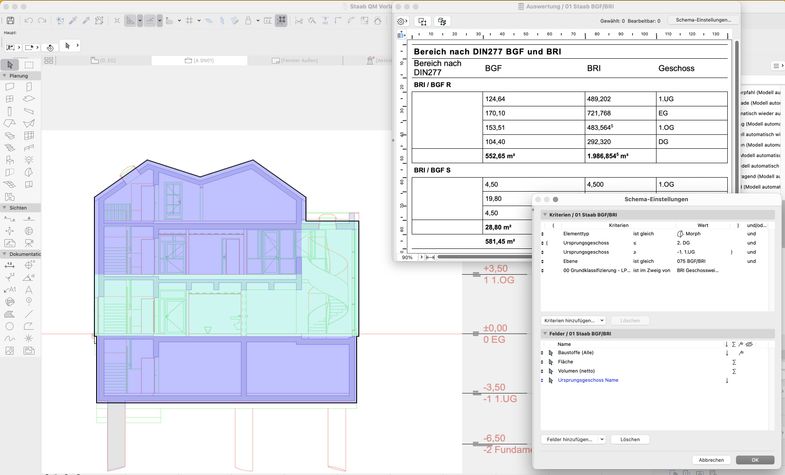This screenshot has height=475, width=785.
Task: Click the zoom control beside 90% in Auswertung
Action: point(421,257)
